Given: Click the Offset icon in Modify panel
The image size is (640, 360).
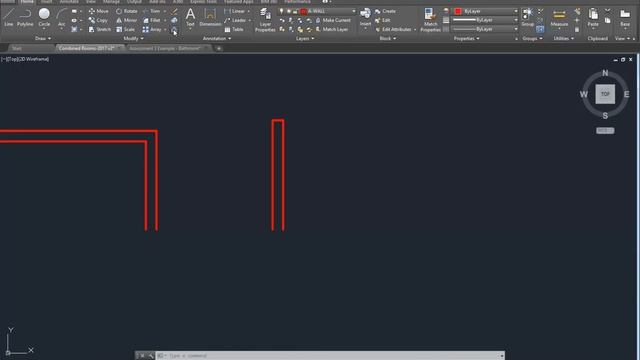Looking at the screenshot, I should (x=174, y=30).
